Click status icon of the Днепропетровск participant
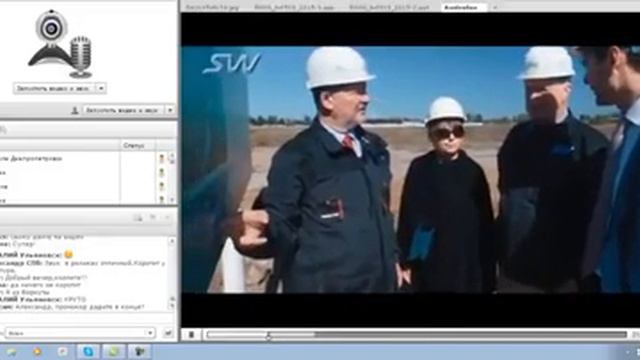640x360 pixels. [x=162, y=158]
